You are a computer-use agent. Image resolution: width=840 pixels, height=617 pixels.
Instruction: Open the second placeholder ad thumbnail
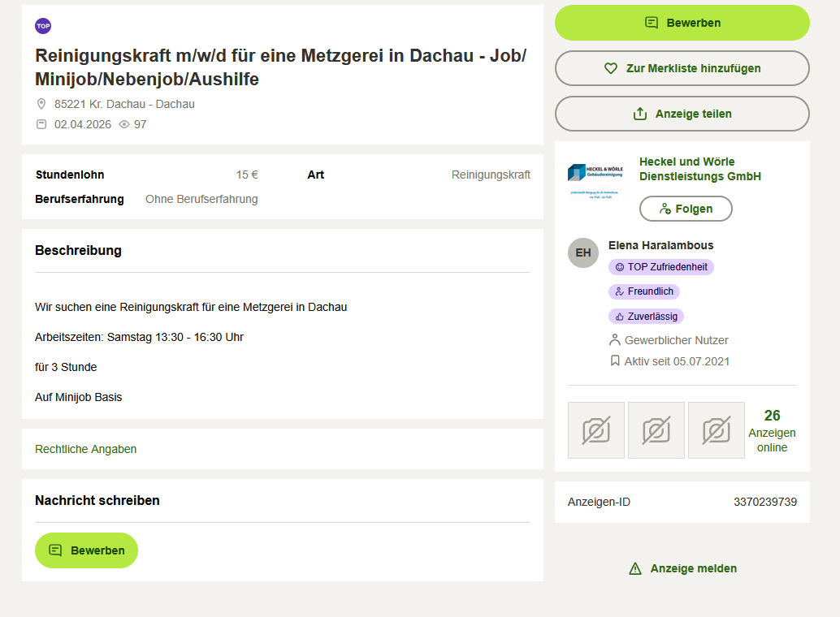click(656, 430)
